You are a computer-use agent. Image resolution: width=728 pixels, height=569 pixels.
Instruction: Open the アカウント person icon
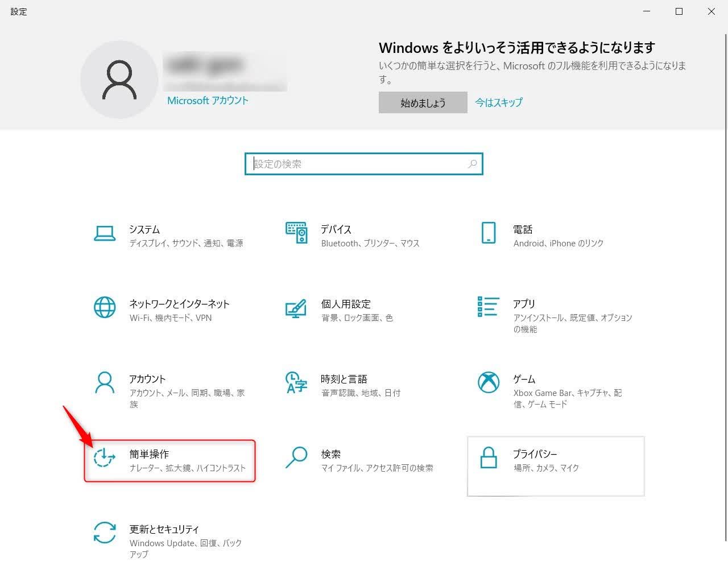[105, 382]
